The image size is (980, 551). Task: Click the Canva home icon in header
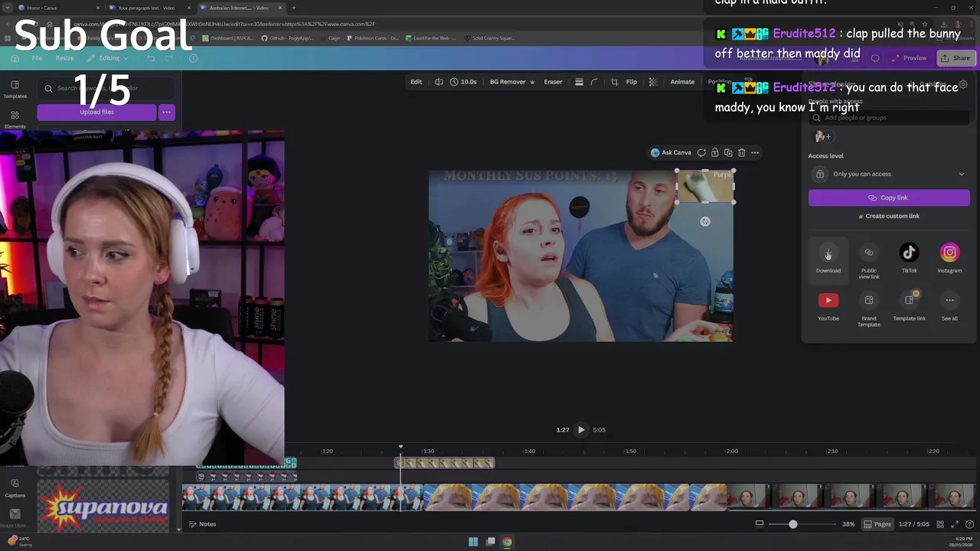(15, 58)
